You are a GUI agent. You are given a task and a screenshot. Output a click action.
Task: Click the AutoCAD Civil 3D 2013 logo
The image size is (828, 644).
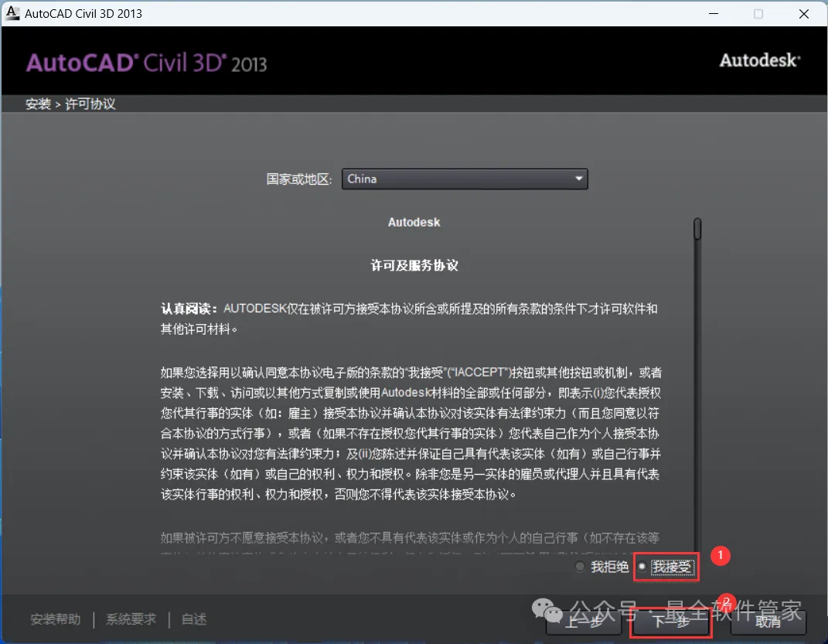[147, 63]
